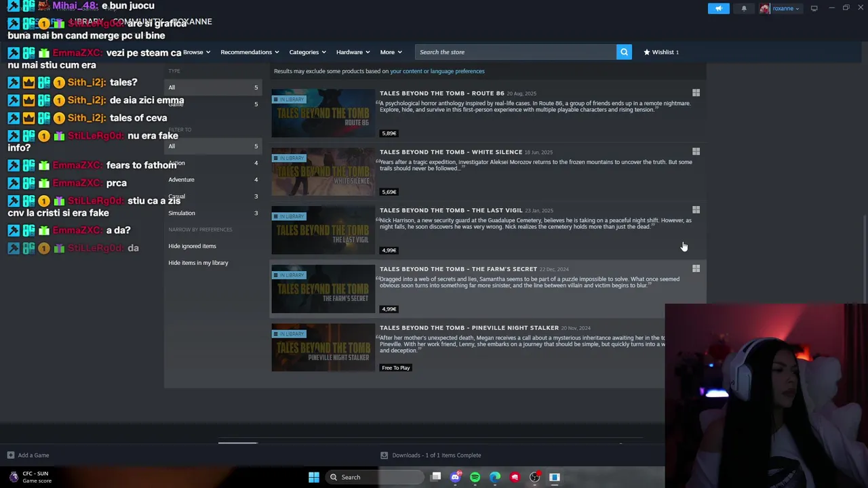Click Windows platform icon for The Farm's Secret
868x488 pixels.
pyautogui.click(x=696, y=269)
